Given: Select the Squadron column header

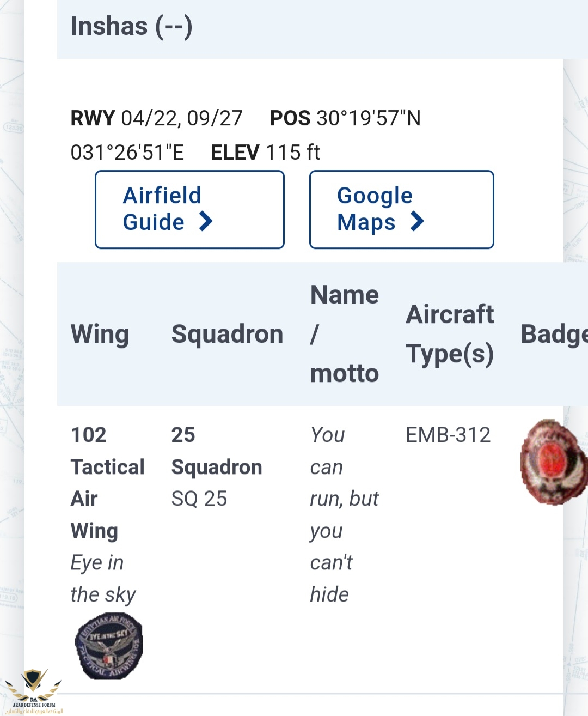Looking at the screenshot, I should [227, 334].
